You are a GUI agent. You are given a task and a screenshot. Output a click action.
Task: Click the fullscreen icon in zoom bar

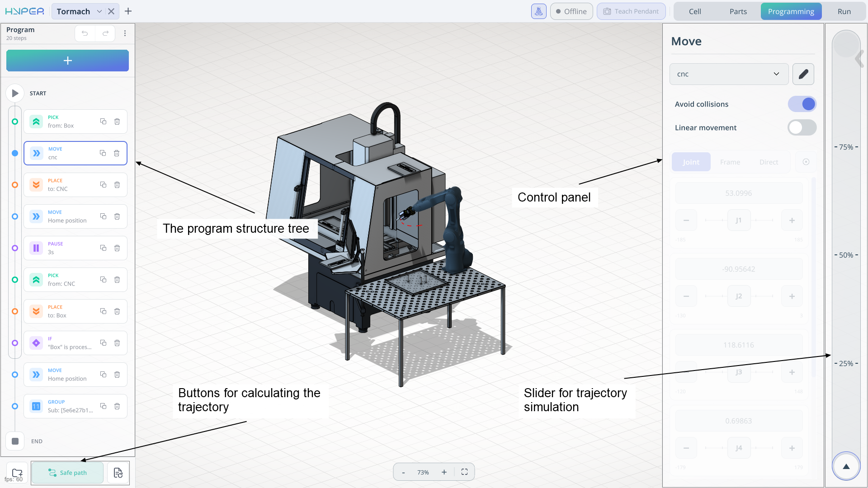point(464,472)
